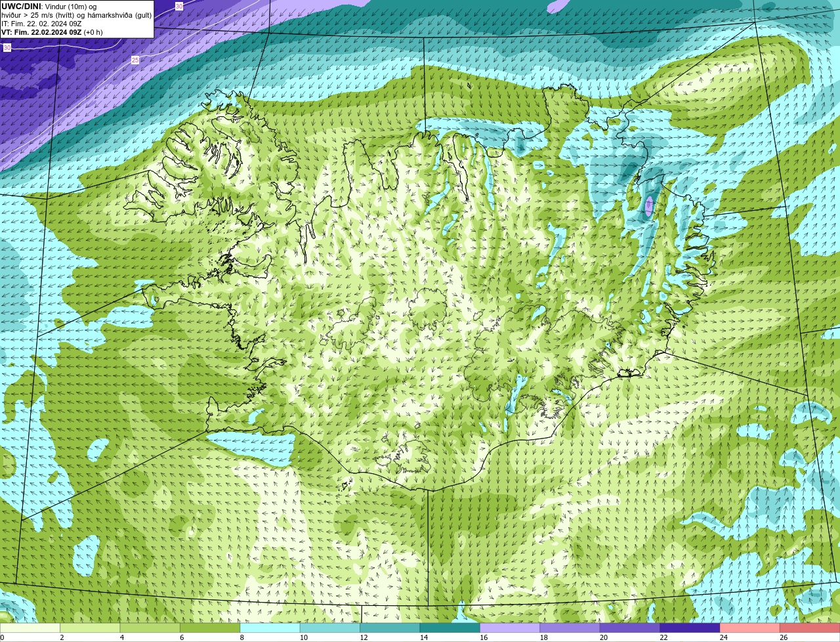Select the dark teal 14–16 m/s scale swatch
The image size is (840, 642).
click(450, 628)
